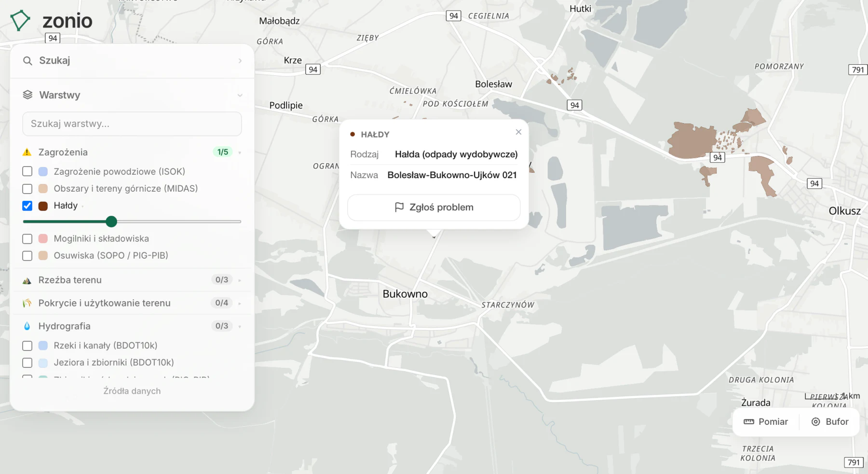Viewport: 868px width, 474px height.
Task: Open the Szukaj search row
Action: (x=132, y=61)
